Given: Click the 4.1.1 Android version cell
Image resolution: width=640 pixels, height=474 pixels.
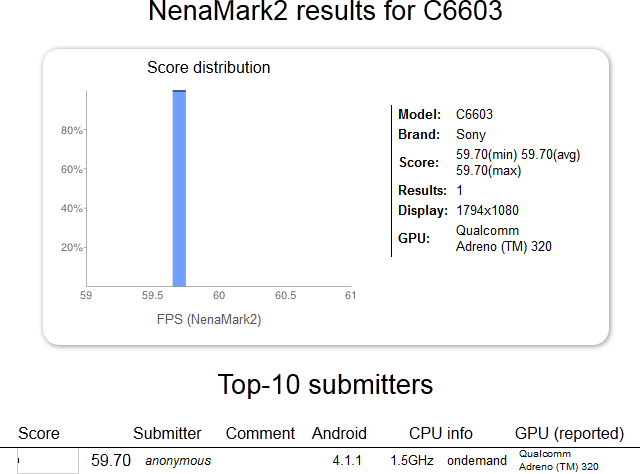Looking at the screenshot, I should click(x=347, y=461).
